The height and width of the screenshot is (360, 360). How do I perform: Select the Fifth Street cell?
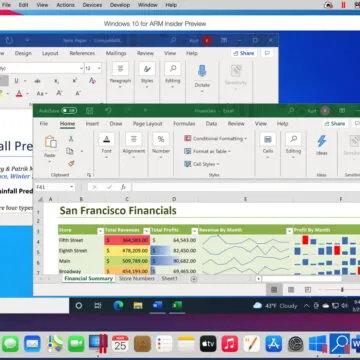(x=81, y=240)
